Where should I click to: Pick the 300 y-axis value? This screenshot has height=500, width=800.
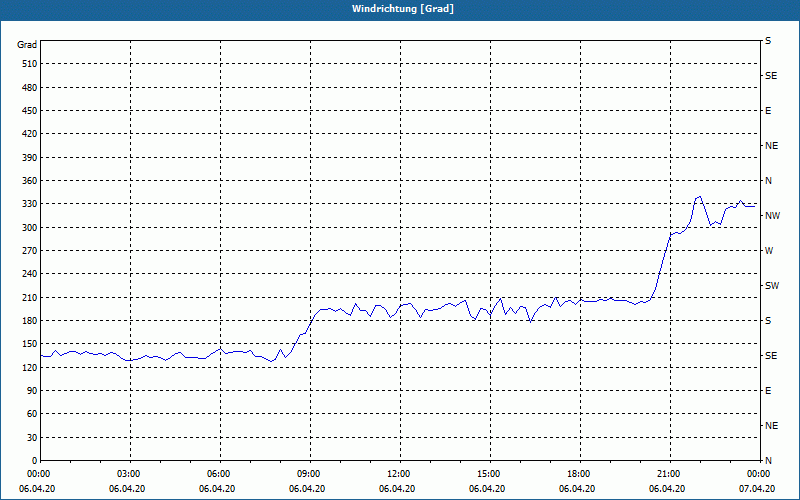tap(30, 227)
